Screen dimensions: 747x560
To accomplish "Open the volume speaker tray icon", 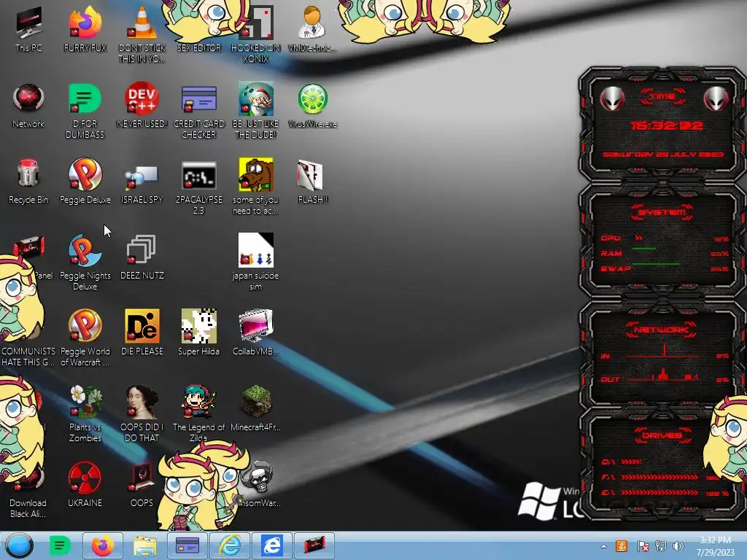I will (x=678, y=546).
